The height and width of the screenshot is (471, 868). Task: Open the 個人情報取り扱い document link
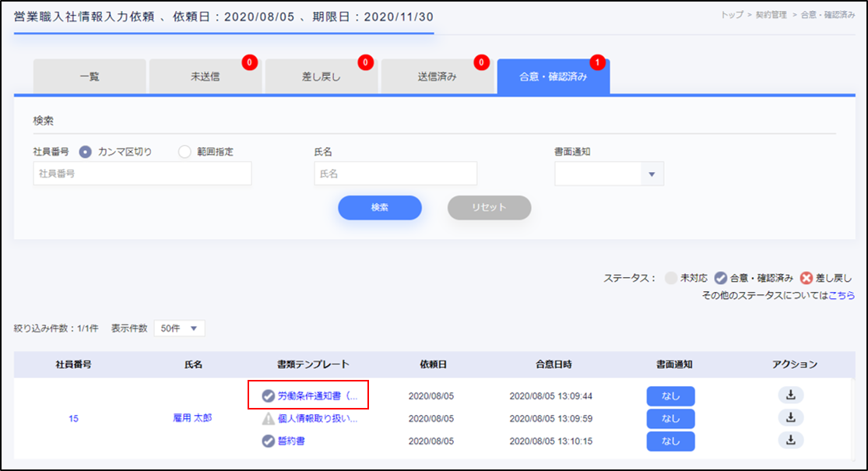point(318,418)
